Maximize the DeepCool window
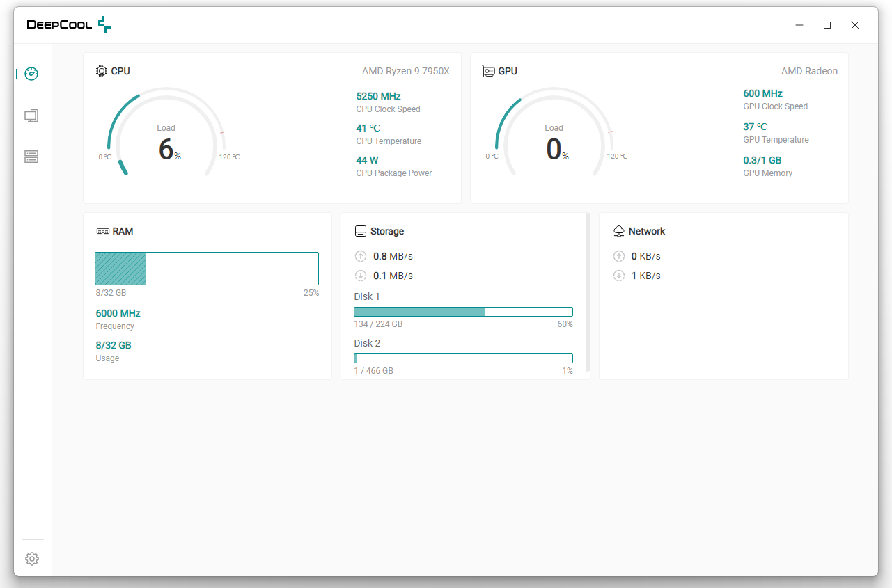The image size is (892, 588). (x=827, y=25)
